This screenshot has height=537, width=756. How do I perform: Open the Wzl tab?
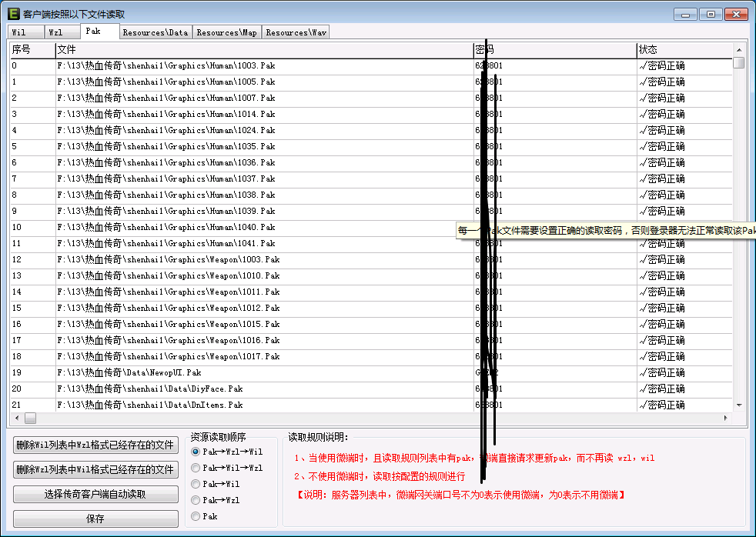tap(55, 32)
